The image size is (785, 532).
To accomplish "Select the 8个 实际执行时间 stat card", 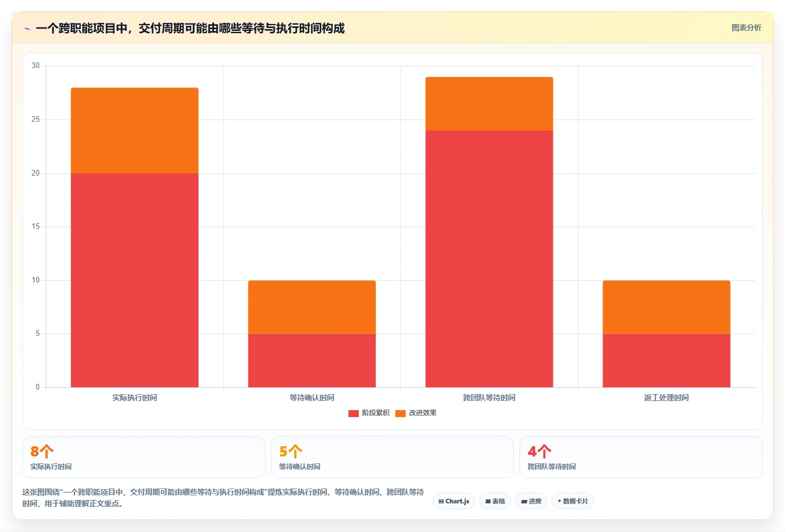I will (144, 457).
